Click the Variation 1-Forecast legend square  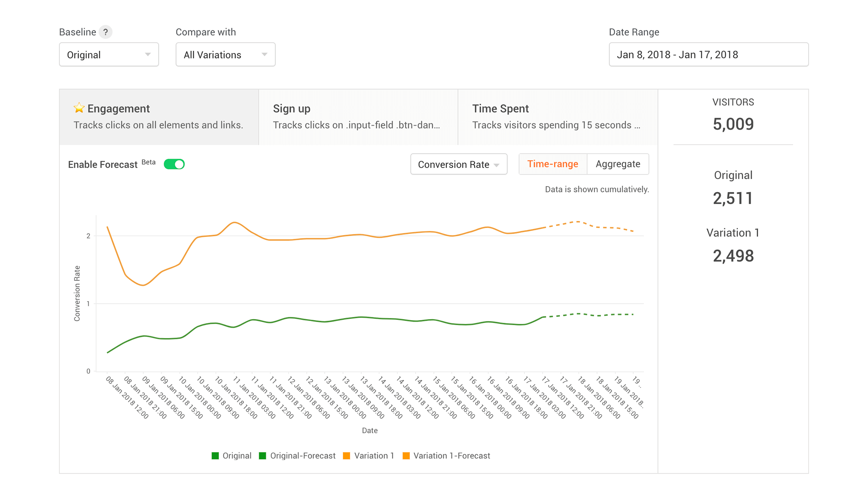pyautogui.click(x=407, y=456)
